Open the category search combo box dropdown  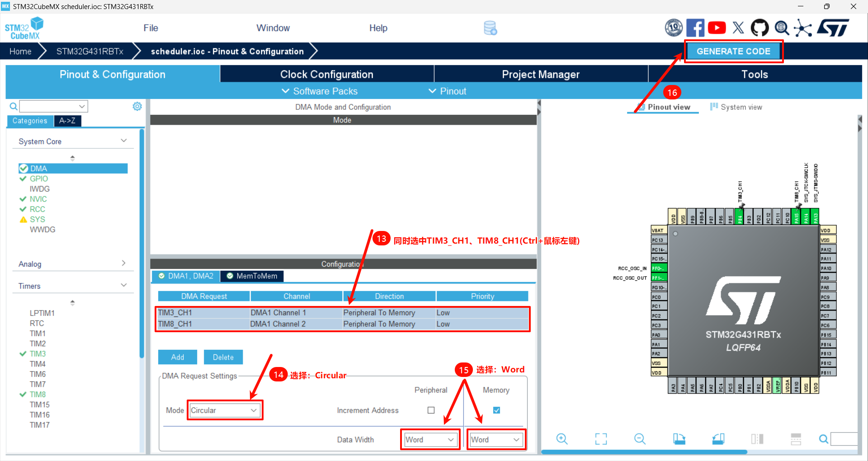click(82, 106)
